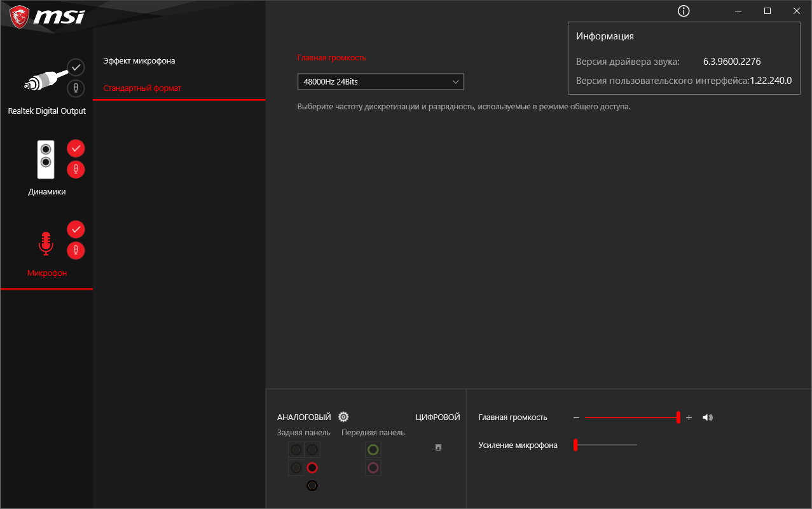Click the active red rear panel jack

(312, 468)
